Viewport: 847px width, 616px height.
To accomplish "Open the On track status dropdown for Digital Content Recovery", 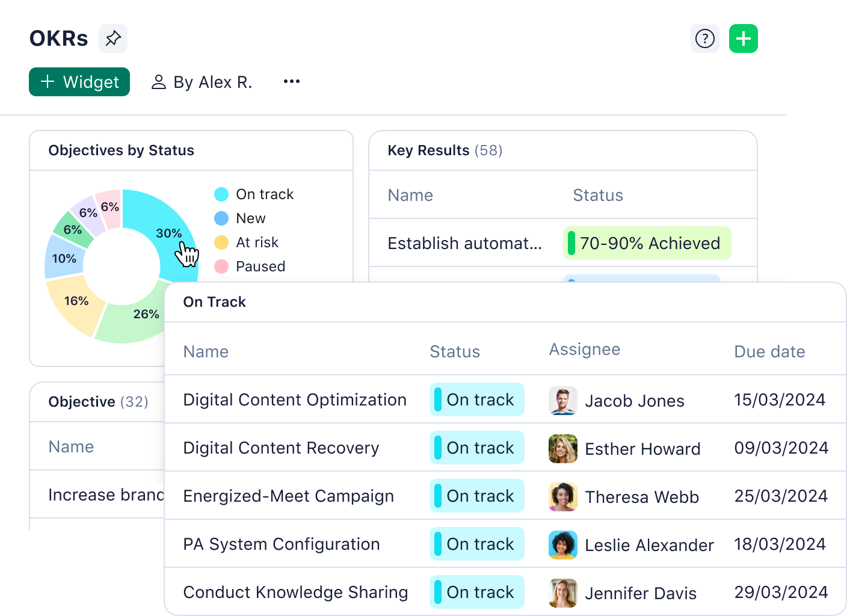I will click(x=477, y=448).
